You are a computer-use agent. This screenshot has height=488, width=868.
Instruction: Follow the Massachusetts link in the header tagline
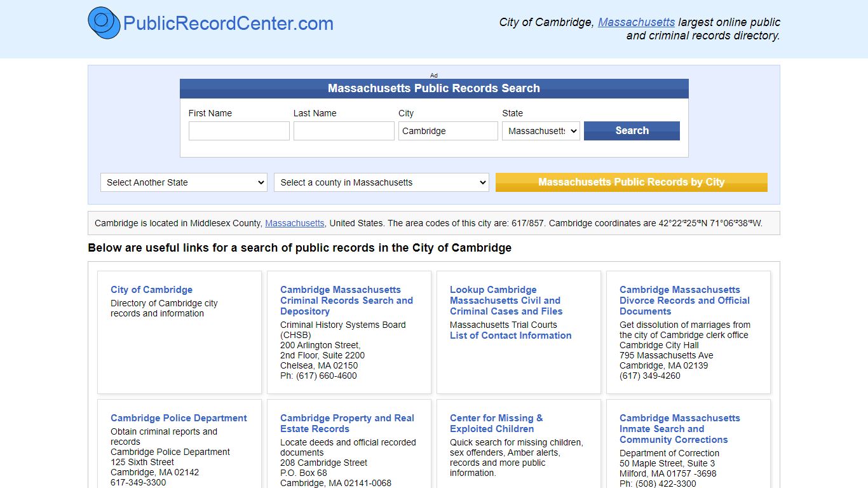click(x=637, y=22)
